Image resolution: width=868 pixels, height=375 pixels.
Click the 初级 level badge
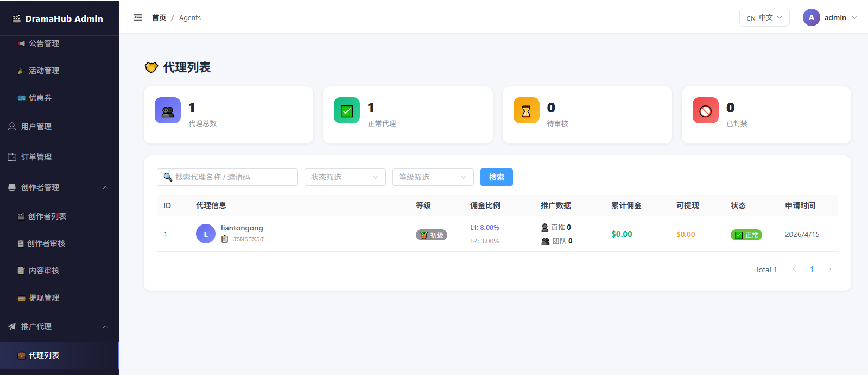432,235
